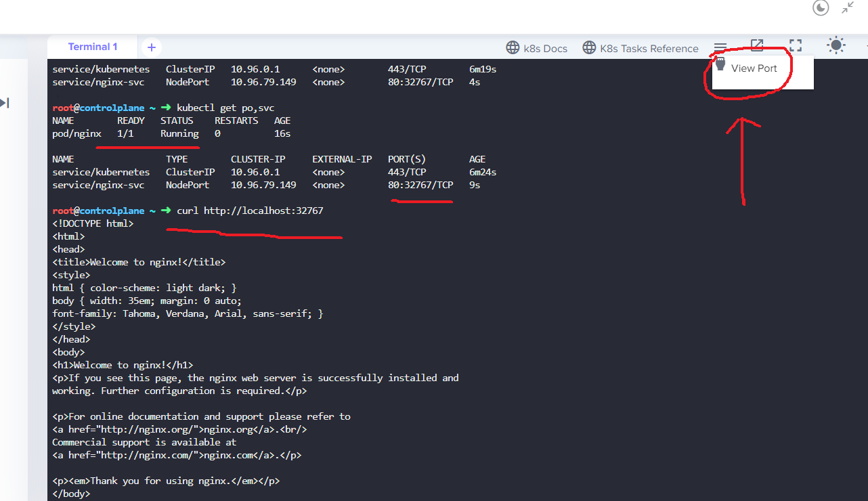Click the 'TYPE' column header
Viewport: 868px width, 501px height.
click(x=177, y=160)
